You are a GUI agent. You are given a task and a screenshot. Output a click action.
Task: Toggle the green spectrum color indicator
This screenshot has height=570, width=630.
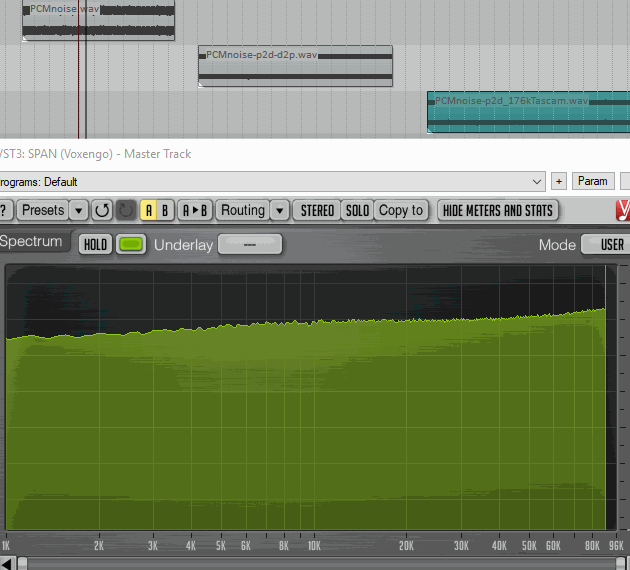(x=130, y=244)
